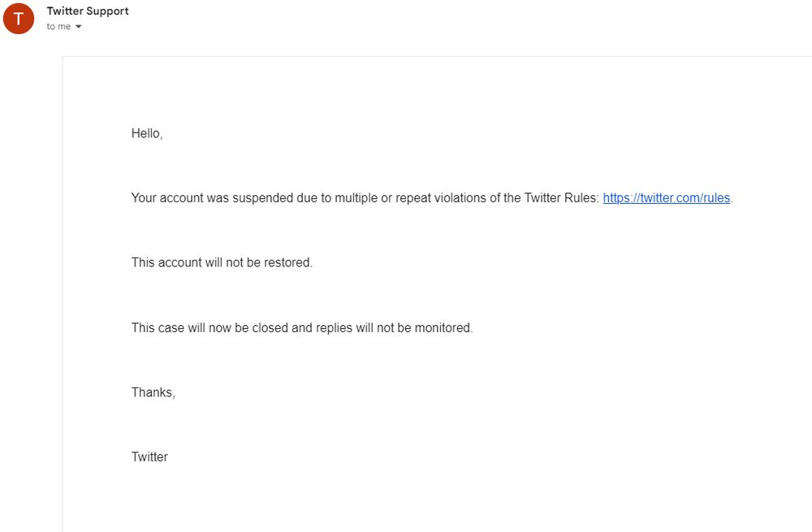
Task: Open the twitter.com/rules link
Action: [666, 198]
